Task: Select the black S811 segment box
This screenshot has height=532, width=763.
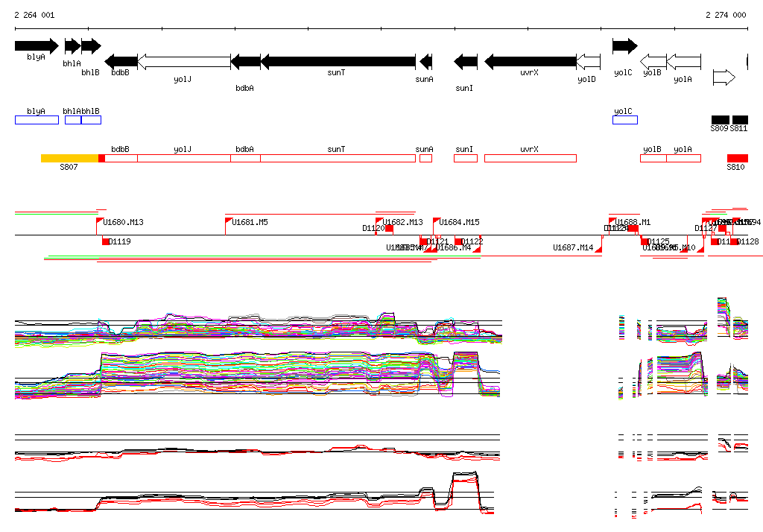Action: tap(740, 120)
